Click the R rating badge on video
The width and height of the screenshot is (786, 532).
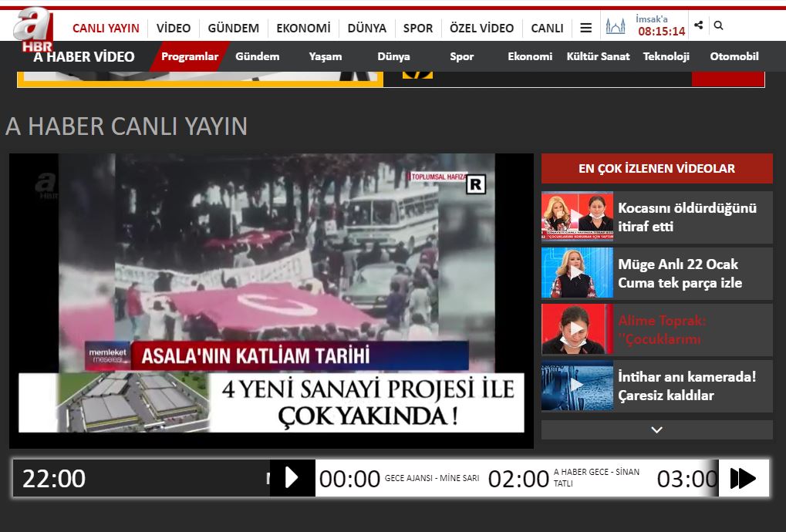coord(476,184)
